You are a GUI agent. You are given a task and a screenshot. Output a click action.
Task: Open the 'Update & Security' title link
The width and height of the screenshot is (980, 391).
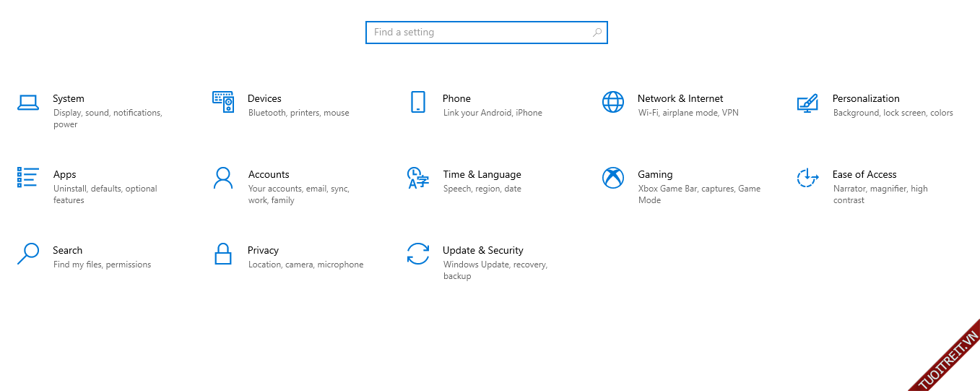pos(482,250)
